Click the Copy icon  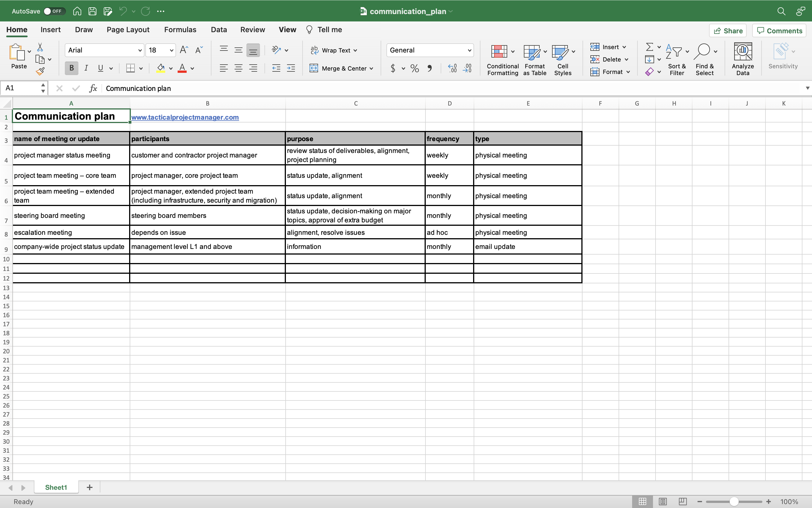pos(40,60)
